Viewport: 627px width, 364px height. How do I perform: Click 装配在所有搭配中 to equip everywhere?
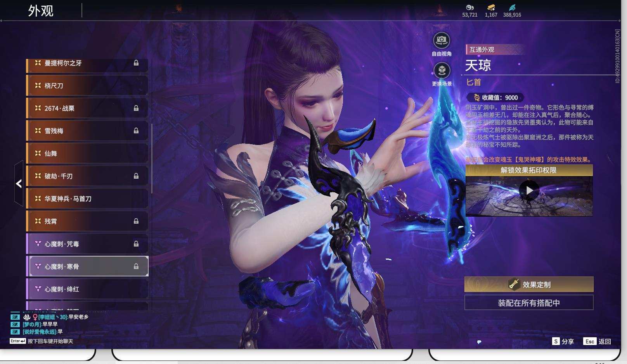(529, 303)
